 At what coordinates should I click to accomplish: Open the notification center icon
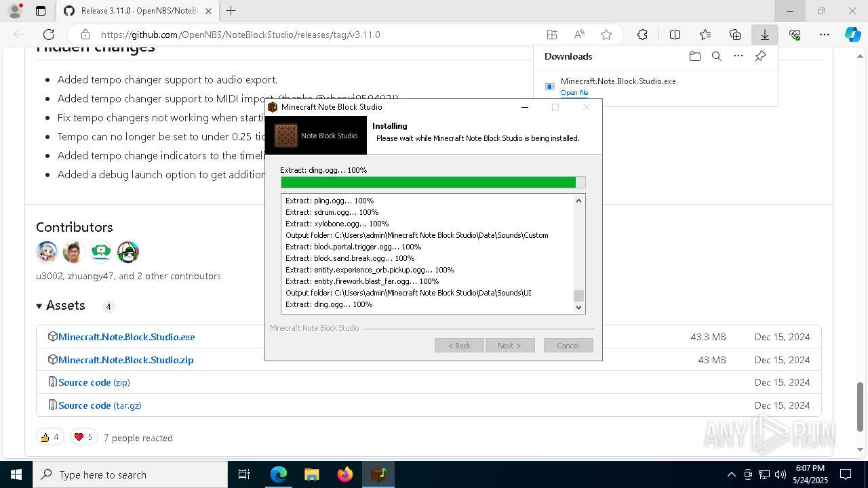846,474
